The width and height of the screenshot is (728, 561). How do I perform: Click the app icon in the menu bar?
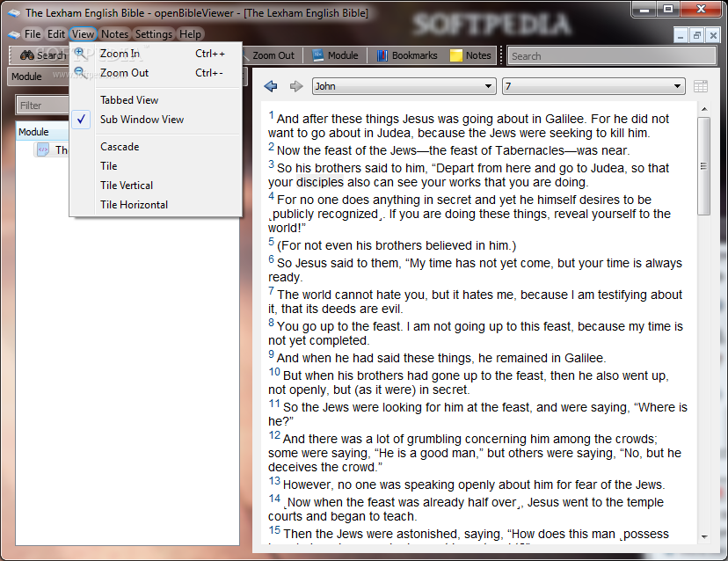(14, 34)
